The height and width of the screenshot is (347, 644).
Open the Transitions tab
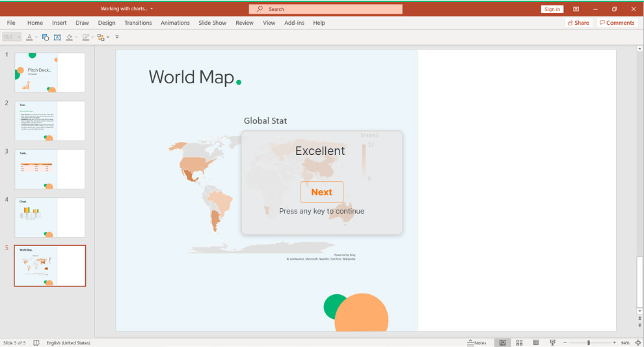138,23
